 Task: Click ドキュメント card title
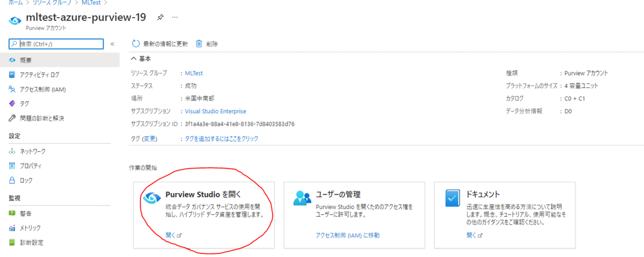pos(483,194)
